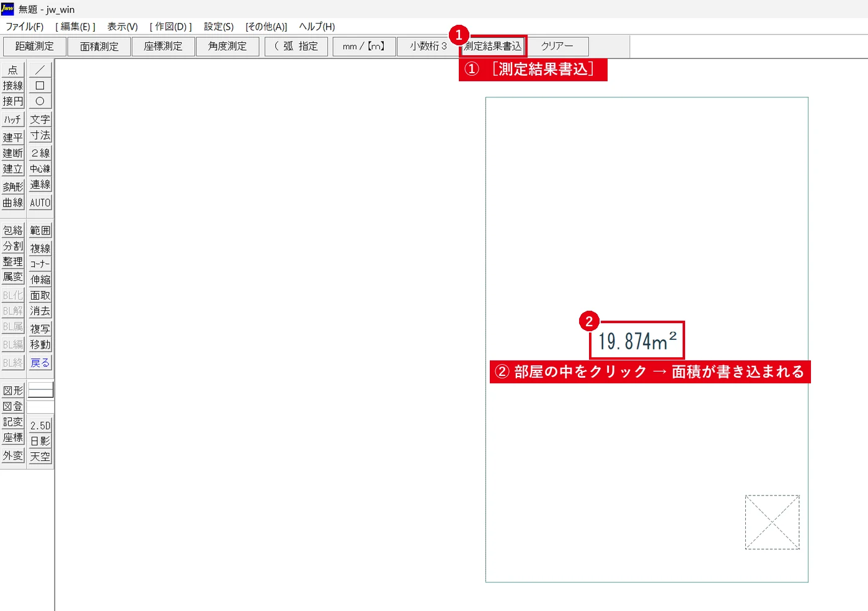The image size is (868, 611).
Task: Open the 設定(S) menu
Action: (219, 27)
